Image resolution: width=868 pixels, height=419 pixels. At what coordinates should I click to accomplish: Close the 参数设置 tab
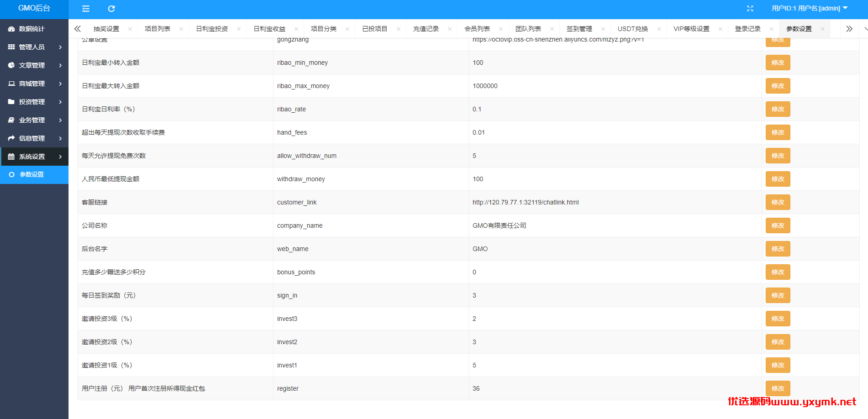[823, 29]
